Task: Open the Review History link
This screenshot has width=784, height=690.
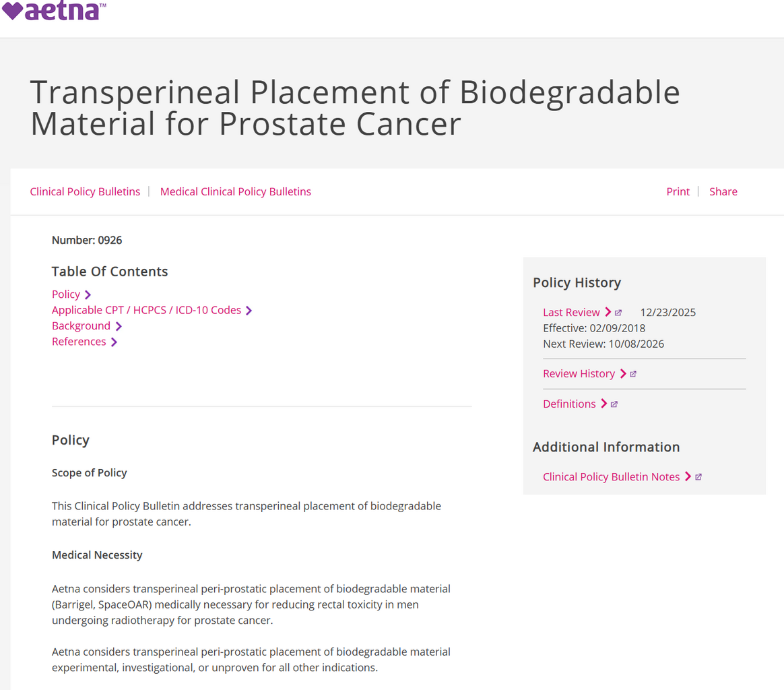Action: coord(579,374)
